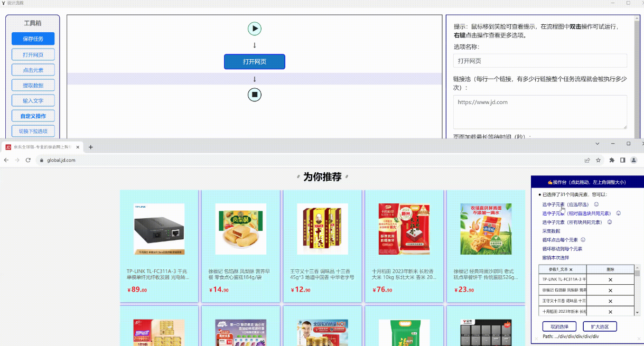Click the ¥89.00 price
This screenshot has width=644, height=346.
[137, 289]
